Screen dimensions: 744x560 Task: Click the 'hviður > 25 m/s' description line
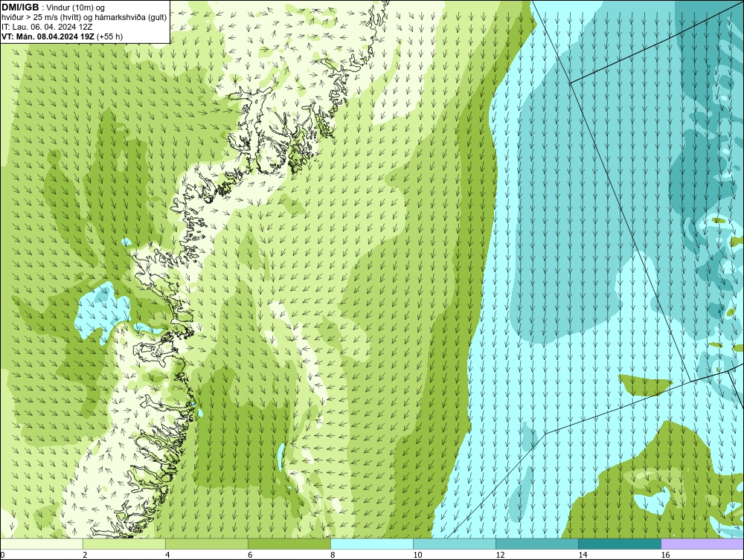[x=84, y=18]
